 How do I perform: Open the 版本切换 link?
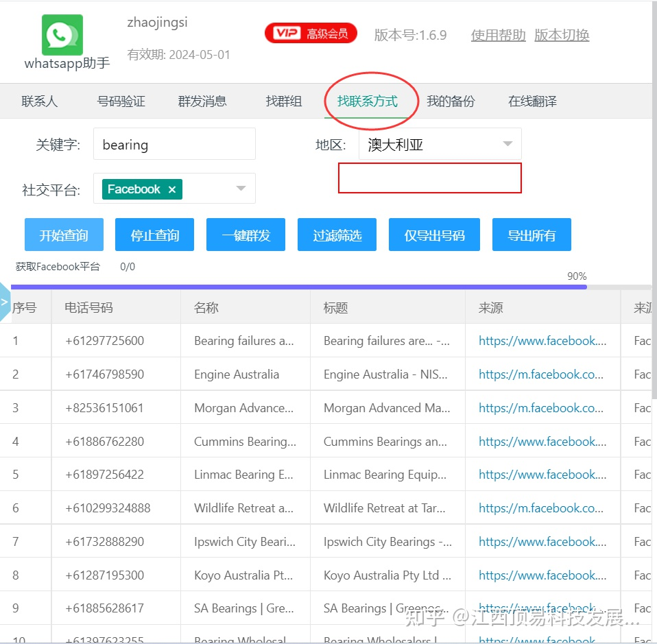tap(562, 35)
